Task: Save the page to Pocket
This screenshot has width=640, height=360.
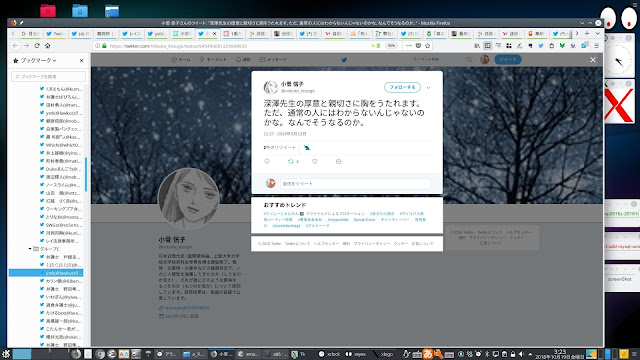Action: [418, 46]
